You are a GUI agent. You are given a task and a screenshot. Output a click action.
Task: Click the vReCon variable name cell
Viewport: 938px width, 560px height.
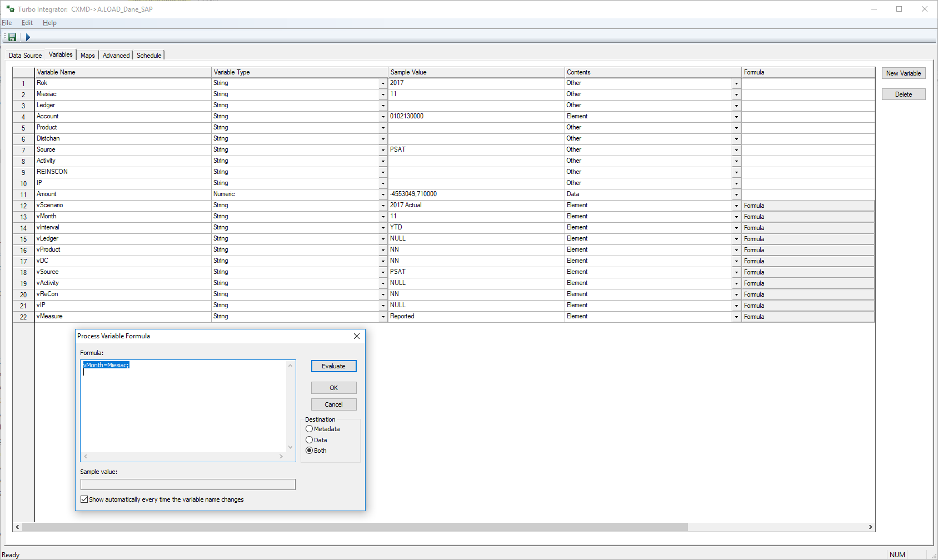(x=123, y=294)
